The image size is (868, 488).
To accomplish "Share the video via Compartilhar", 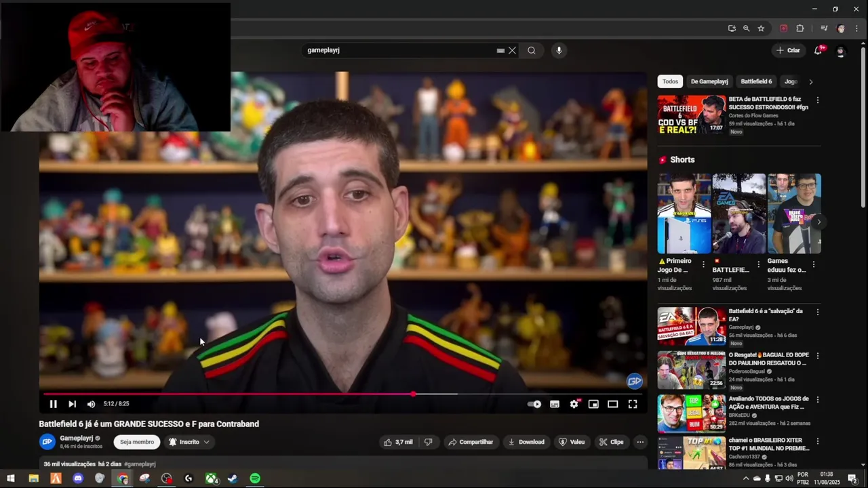I will click(471, 442).
